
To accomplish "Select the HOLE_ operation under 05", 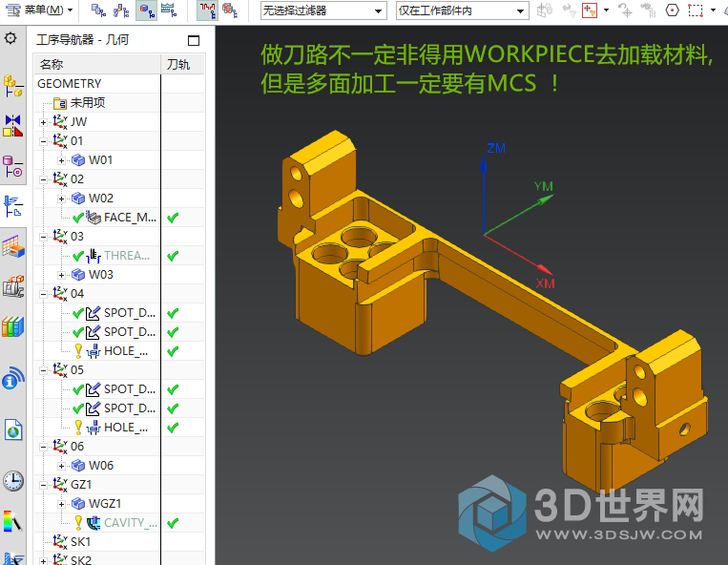I will click(x=126, y=428).
